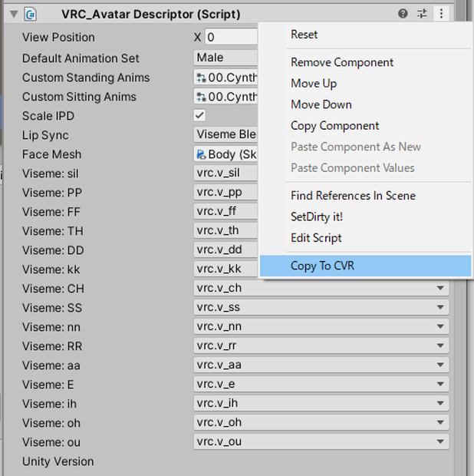Click the Custom Standing Anims controller icon

[201, 78]
